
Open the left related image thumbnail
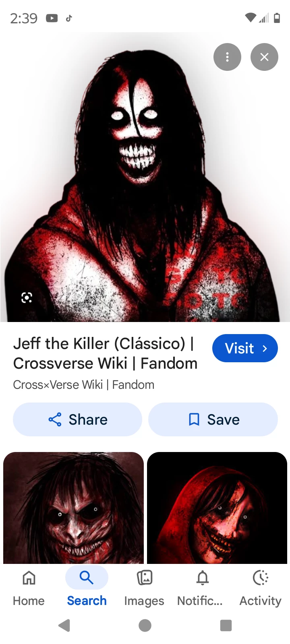73,508
